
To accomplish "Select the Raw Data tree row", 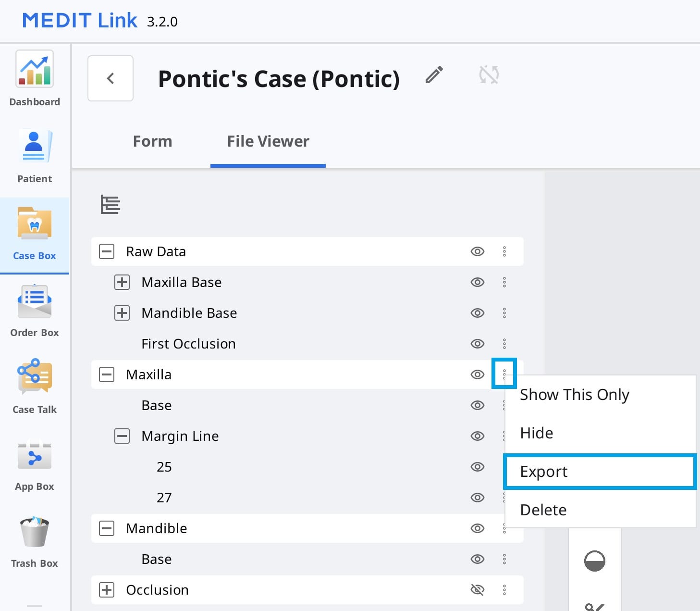I will click(x=307, y=251).
